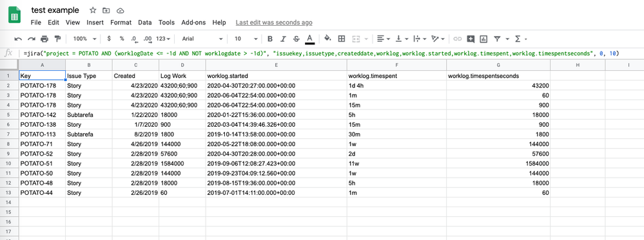Select row 8 header
The image size is (644, 240).
8,144
